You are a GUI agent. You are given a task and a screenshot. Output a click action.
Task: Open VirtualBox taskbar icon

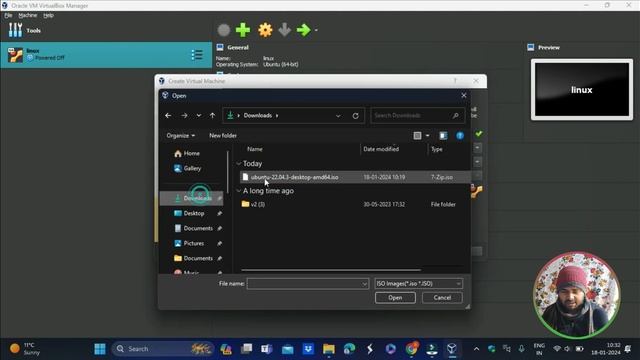tap(451, 349)
